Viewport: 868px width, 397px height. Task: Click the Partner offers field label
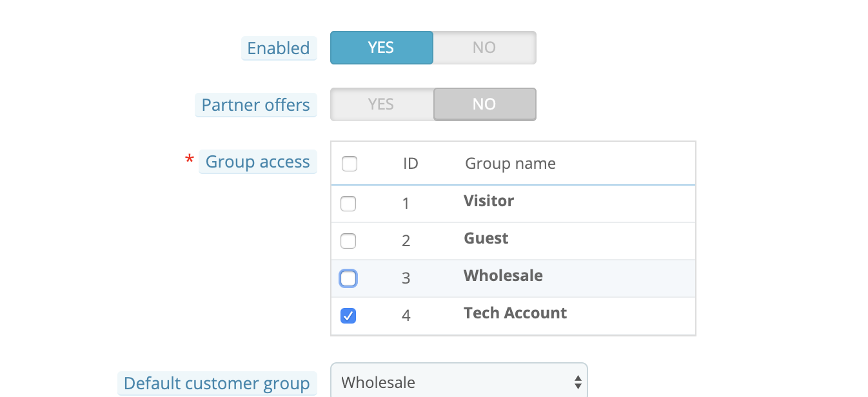[256, 105]
